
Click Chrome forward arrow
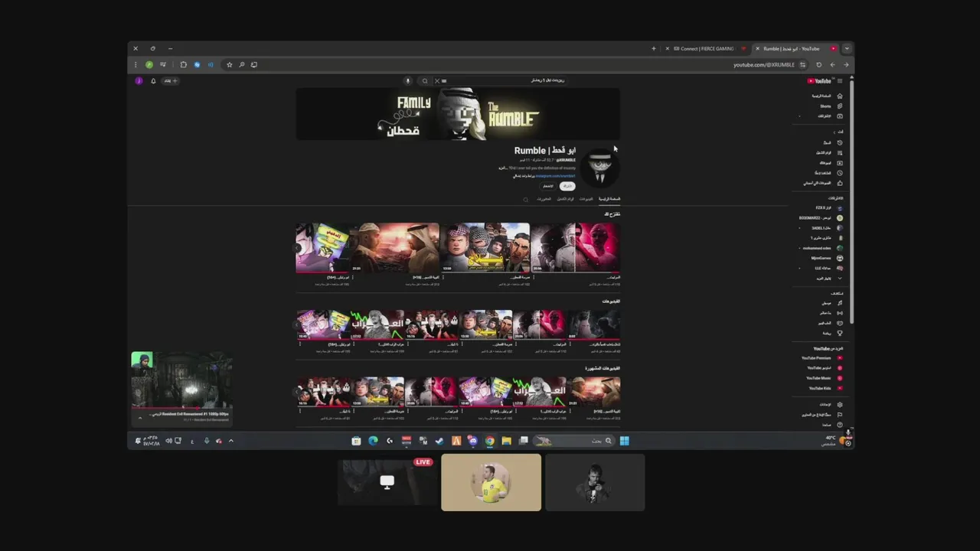(845, 64)
